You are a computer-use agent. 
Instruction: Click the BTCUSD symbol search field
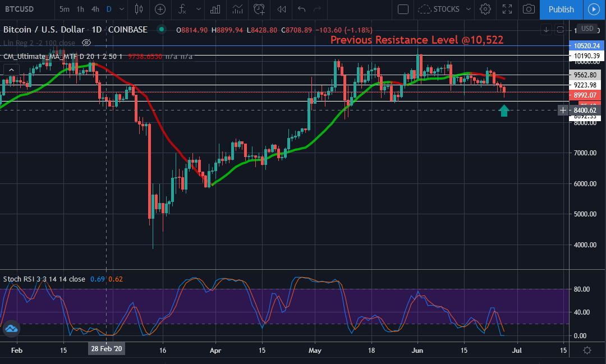(x=21, y=9)
